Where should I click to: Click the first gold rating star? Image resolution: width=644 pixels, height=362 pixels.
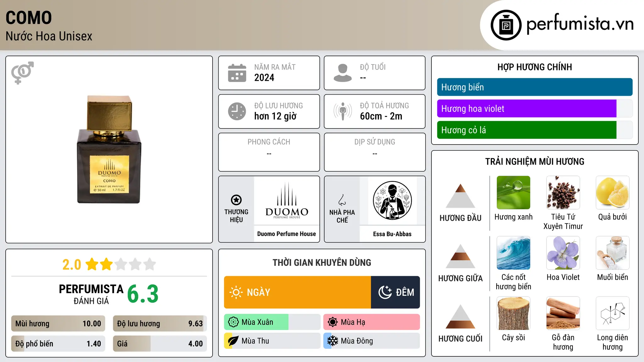point(92,264)
